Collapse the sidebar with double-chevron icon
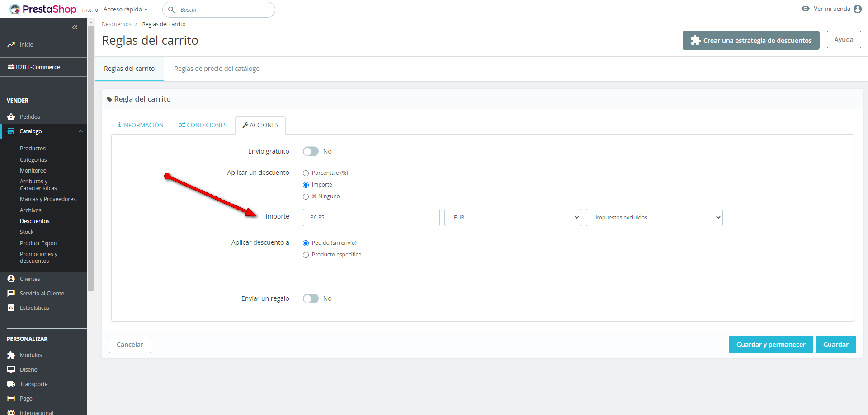This screenshot has width=868, height=415. (75, 28)
